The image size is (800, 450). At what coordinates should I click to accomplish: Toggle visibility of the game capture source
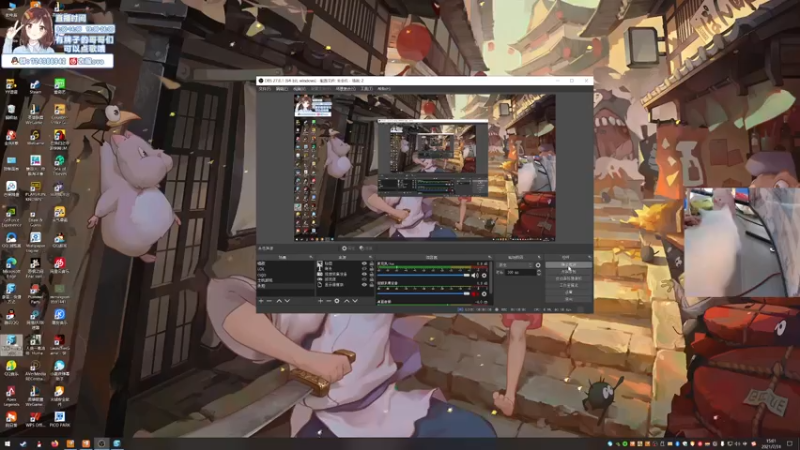click(x=364, y=279)
